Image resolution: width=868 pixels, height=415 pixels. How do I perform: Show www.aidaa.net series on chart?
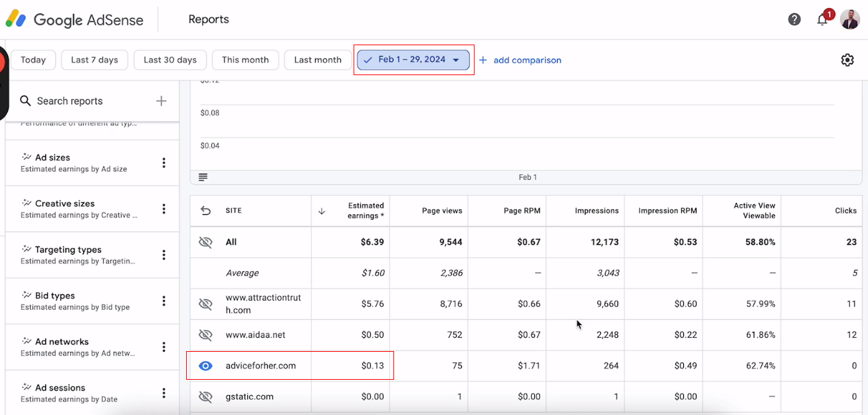click(205, 335)
